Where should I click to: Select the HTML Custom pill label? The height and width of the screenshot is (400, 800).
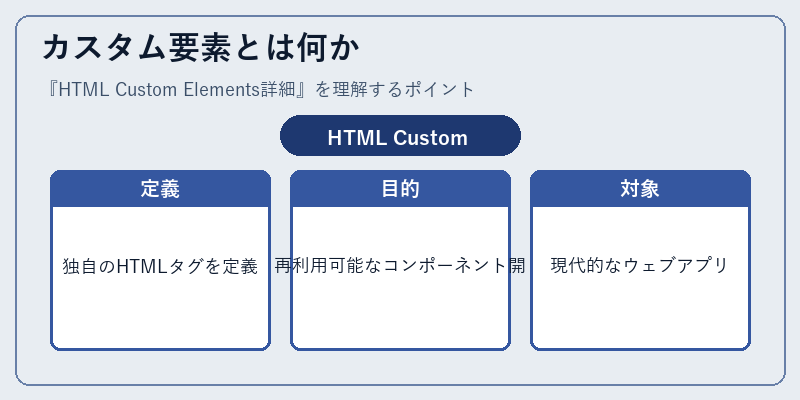click(400, 136)
